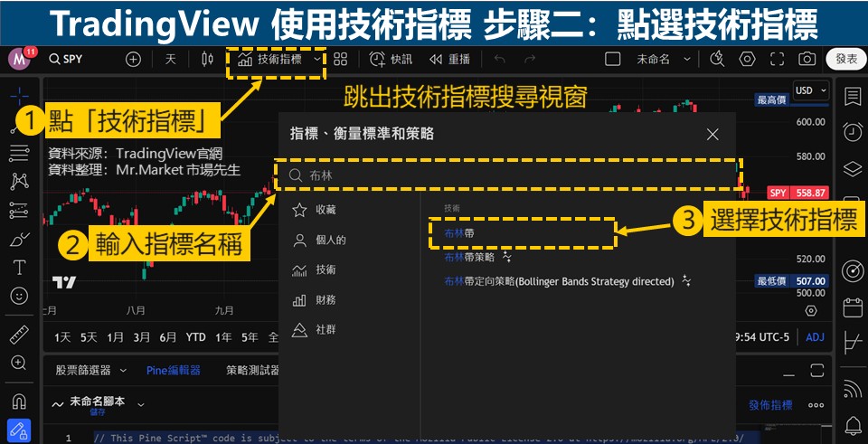The height and width of the screenshot is (444, 868).
Task: Toggle ADJ adjusted data
Action: (x=815, y=337)
